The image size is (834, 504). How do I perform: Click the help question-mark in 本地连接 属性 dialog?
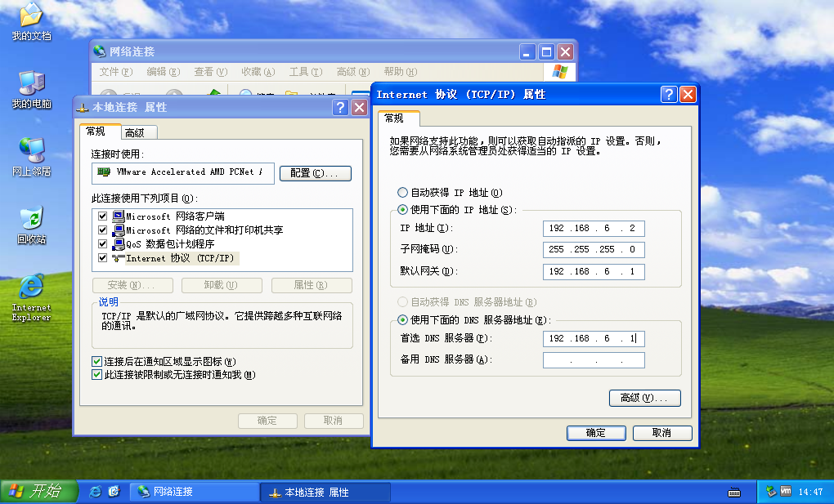coord(340,107)
